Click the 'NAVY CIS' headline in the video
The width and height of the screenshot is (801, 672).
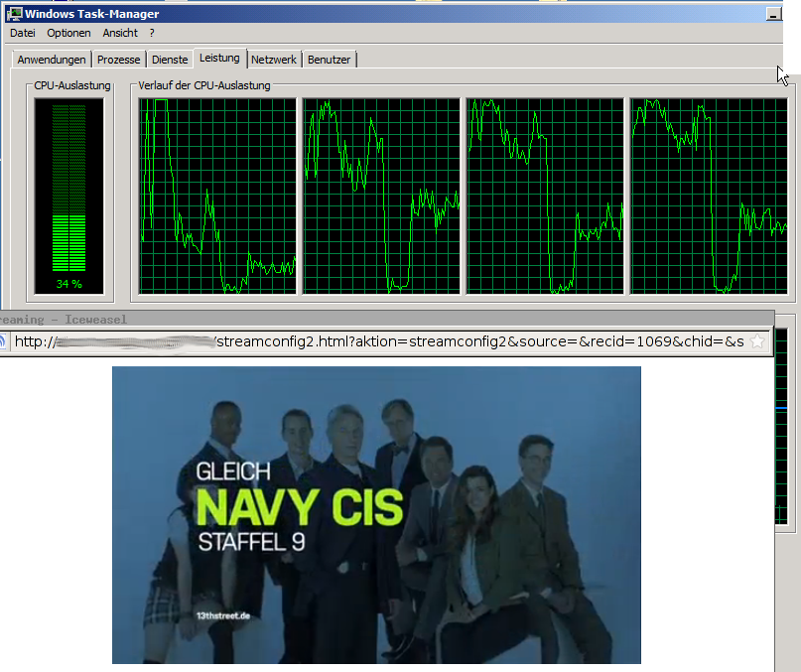(300, 507)
